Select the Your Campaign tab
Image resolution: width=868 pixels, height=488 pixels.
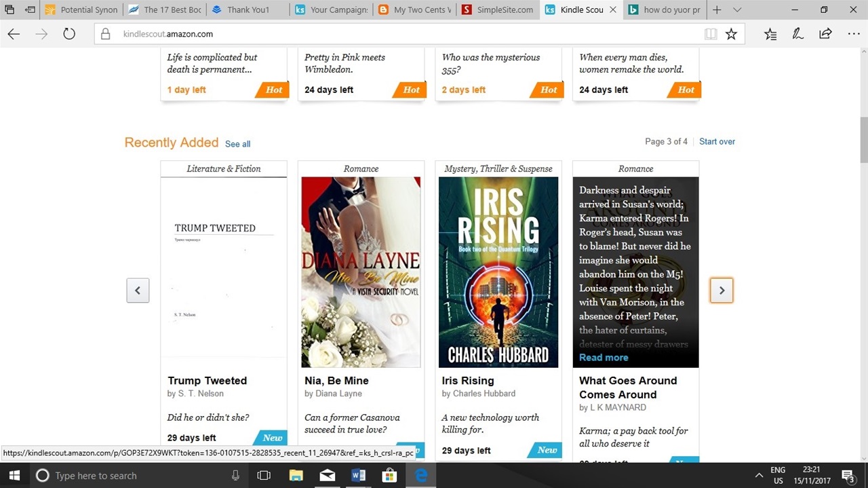(x=331, y=10)
